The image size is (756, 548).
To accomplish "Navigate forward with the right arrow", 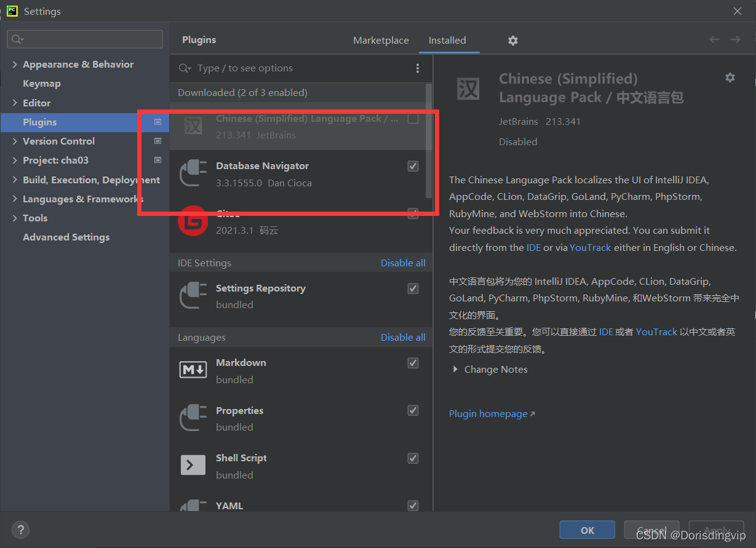I will coord(735,39).
